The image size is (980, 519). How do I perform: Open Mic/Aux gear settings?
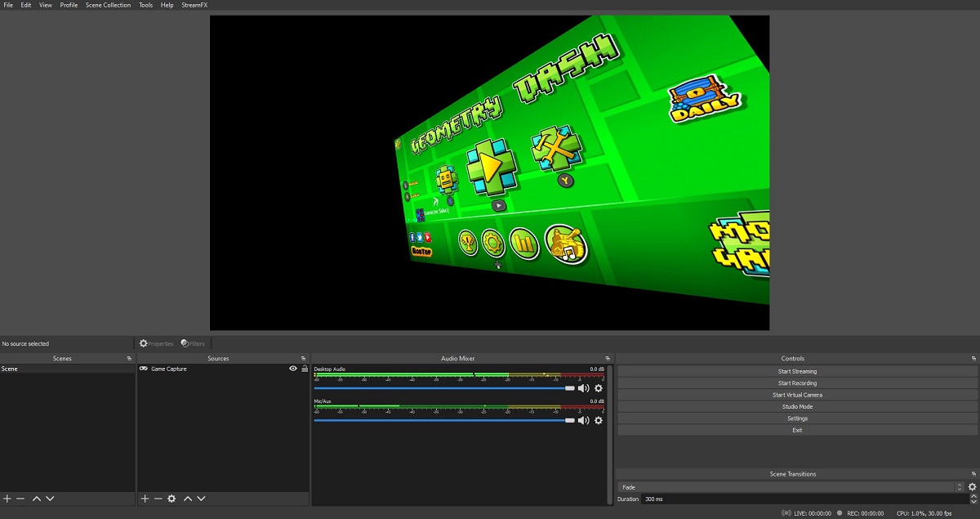coord(599,420)
